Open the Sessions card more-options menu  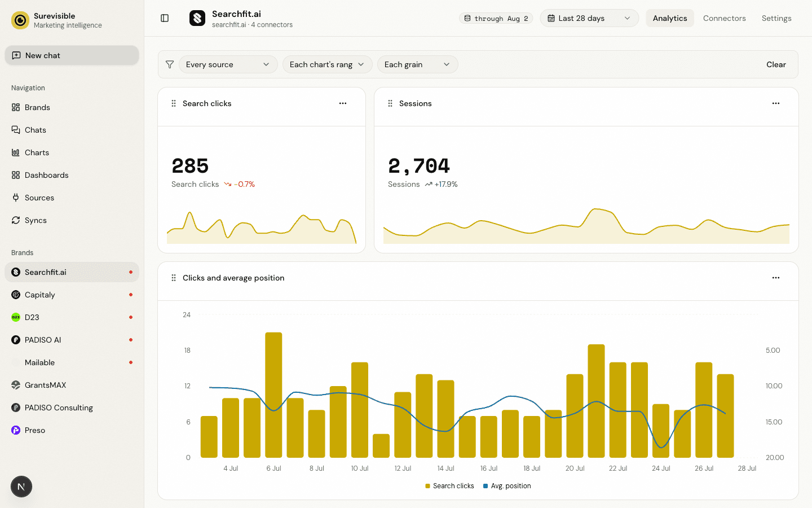[776, 103]
